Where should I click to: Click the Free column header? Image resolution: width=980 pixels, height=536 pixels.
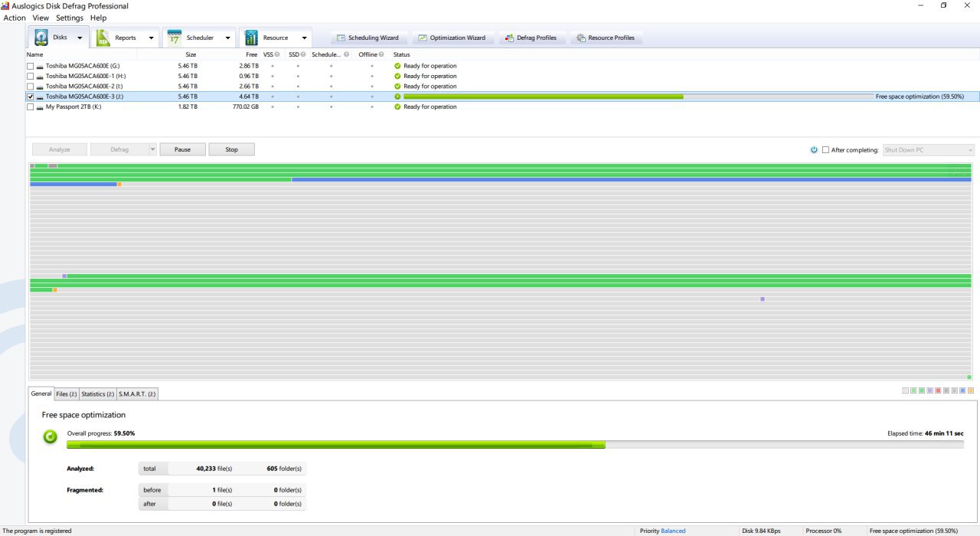[x=230, y=54]
